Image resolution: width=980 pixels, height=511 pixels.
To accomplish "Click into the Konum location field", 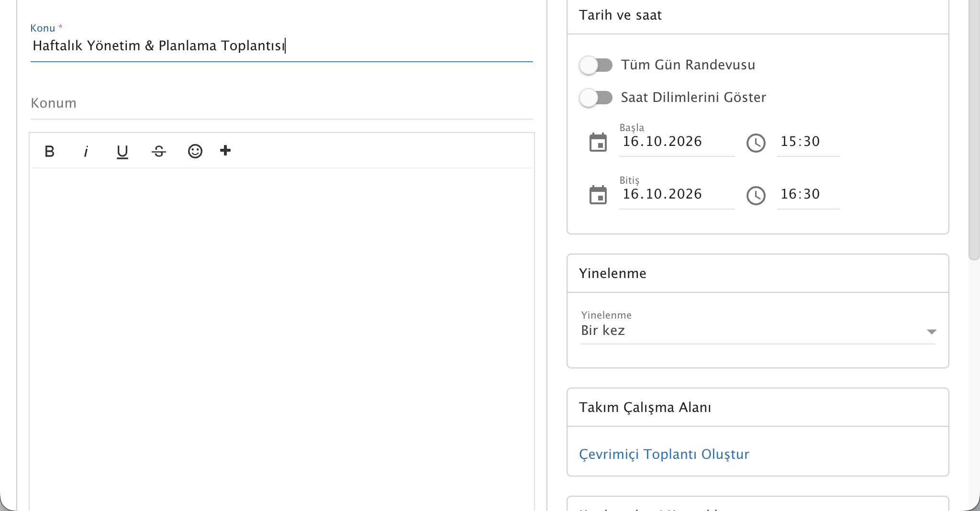I will [x=281, y=103].
